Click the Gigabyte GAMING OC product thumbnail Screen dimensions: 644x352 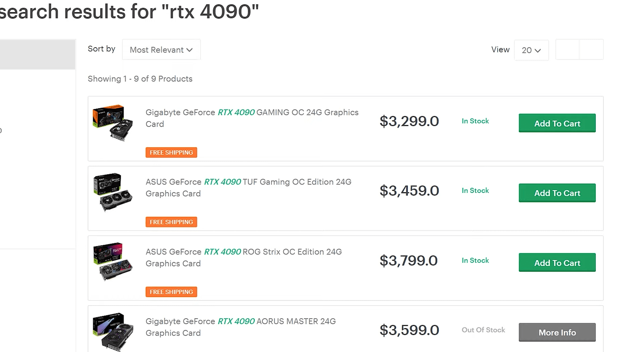(x=113, y=123)
